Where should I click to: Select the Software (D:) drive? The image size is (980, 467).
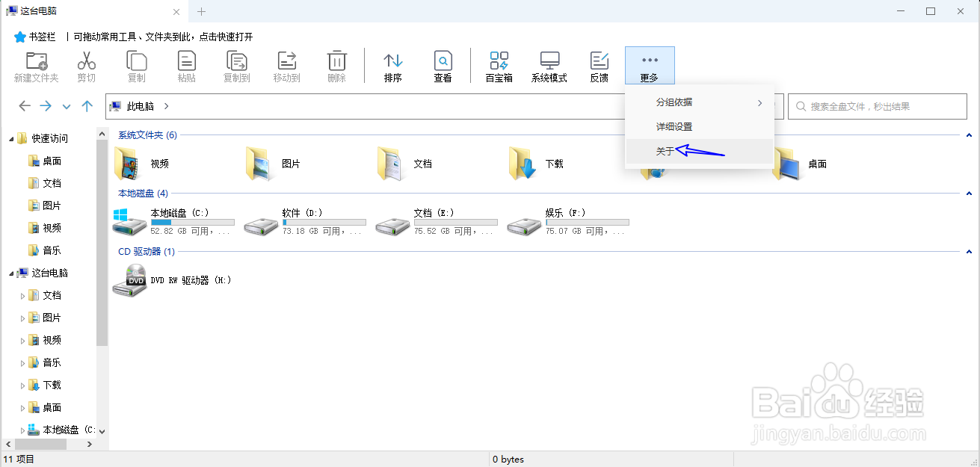pos(305,222)
